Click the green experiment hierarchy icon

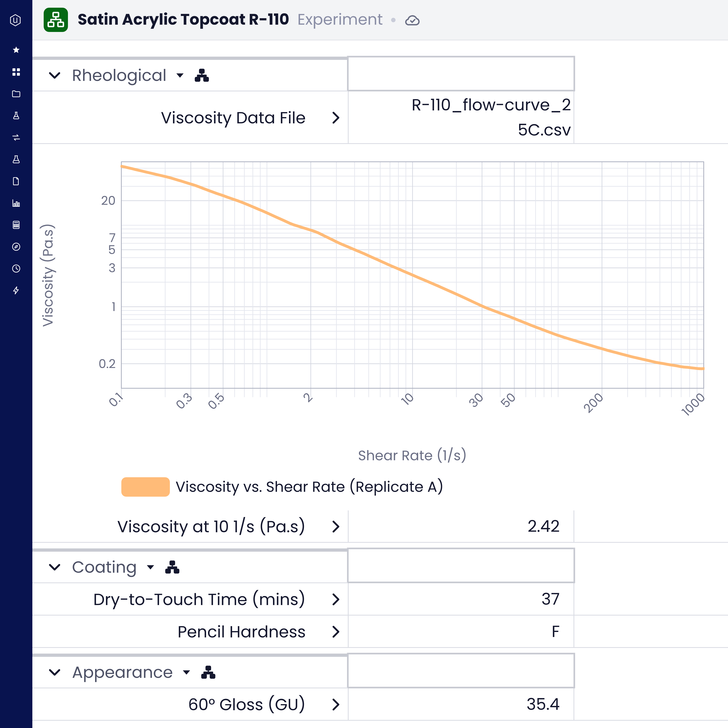point(56,20)
